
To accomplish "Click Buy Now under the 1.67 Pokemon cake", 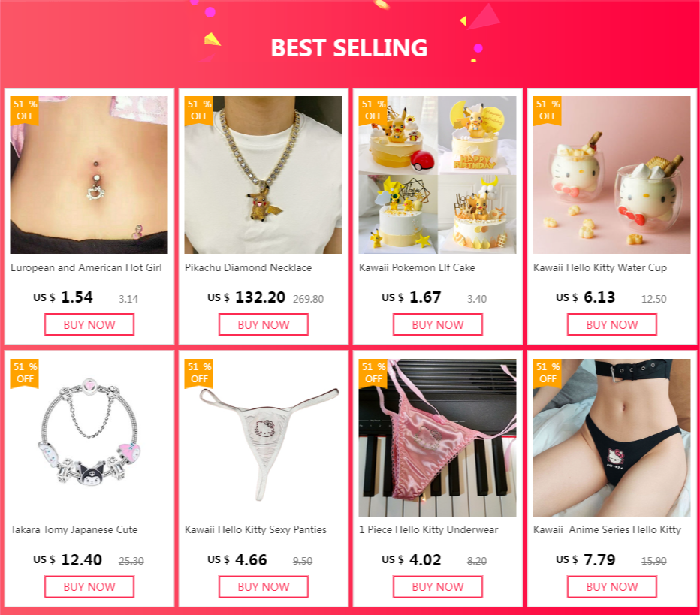I will pos(437,324).
